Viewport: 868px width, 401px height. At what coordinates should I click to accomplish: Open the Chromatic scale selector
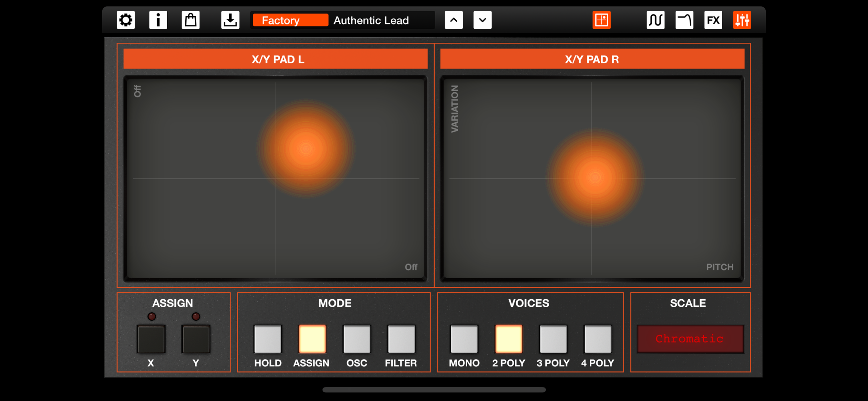point(690,339)
